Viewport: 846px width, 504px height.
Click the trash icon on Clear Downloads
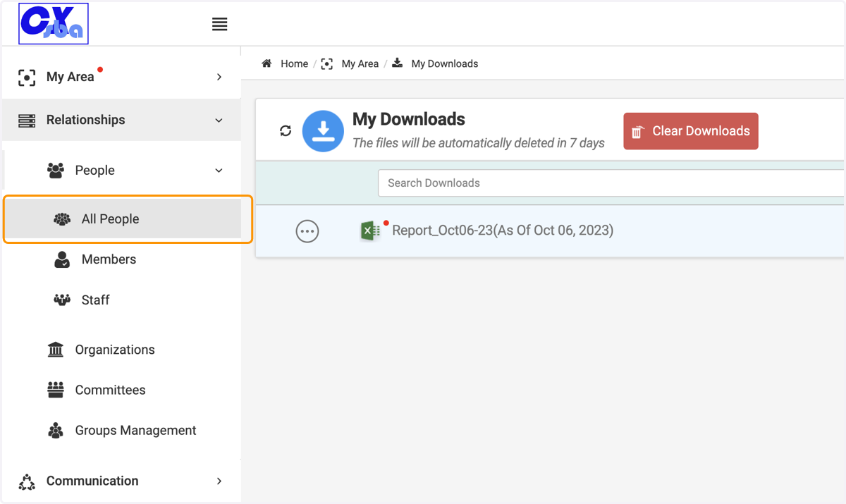(637, 132)
